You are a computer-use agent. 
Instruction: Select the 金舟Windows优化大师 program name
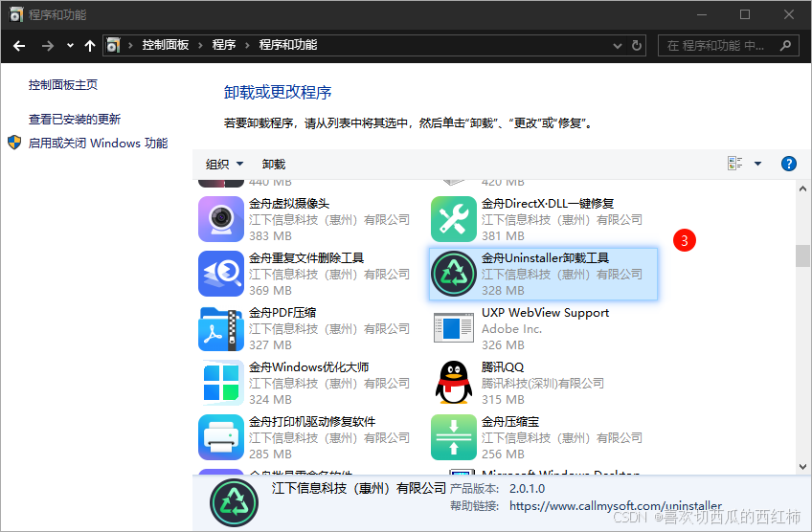tap(308, 366)
